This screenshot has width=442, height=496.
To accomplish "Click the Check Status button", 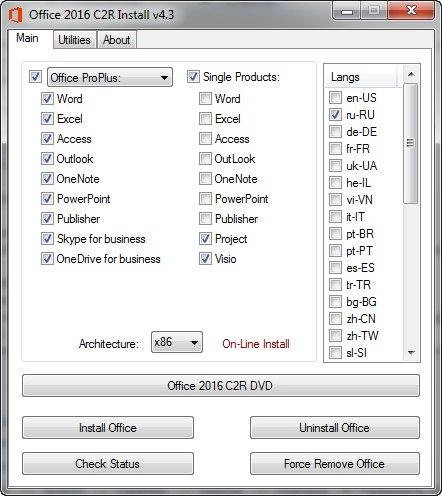I will click(x=108, y=463).
